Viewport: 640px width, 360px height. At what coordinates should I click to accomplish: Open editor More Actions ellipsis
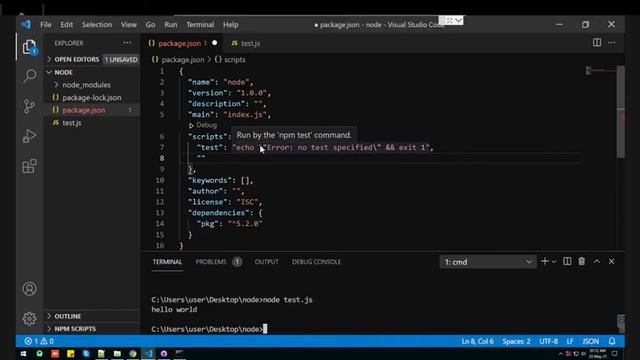[611, 42]
